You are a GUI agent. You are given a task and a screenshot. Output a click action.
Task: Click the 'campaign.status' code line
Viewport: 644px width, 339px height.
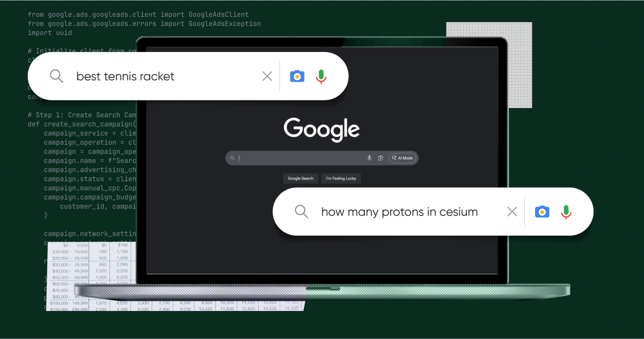90,179
